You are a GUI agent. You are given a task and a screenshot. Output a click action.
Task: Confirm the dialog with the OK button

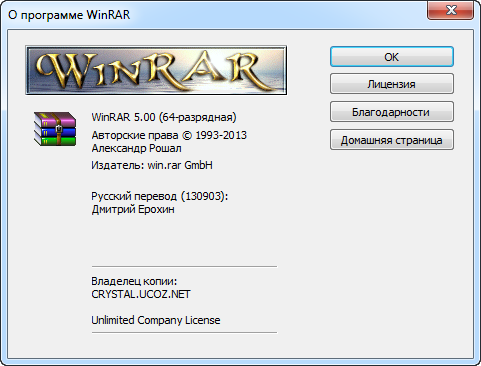[392, 57]
